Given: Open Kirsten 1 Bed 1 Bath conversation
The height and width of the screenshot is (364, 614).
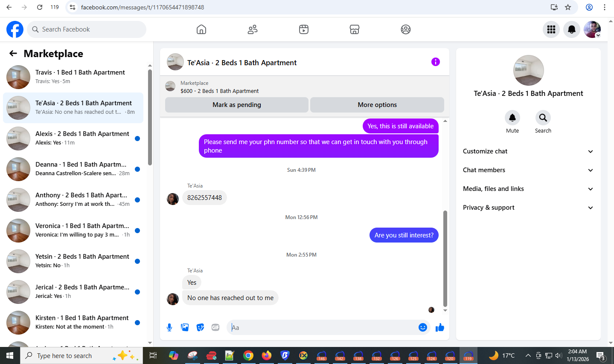Looking at the screenshot, I should [73, 323].
